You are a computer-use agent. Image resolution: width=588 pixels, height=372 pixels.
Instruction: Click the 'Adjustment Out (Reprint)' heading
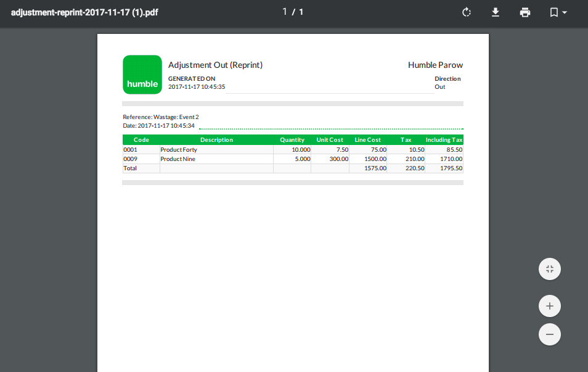point(215,65)
